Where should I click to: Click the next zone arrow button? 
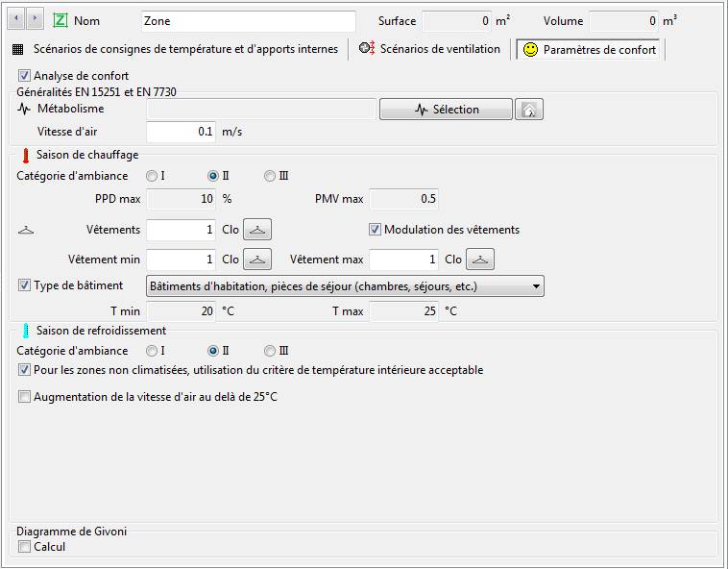[x=35, y=19]
